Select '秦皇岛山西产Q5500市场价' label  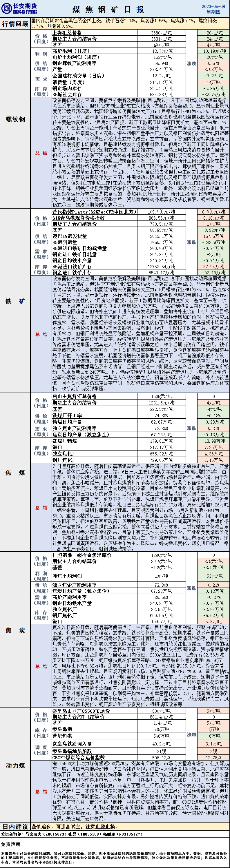(x=81, y=711)
